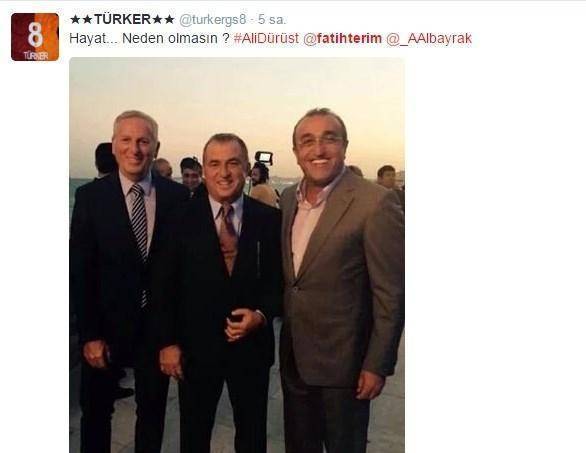Visit the @_AAlbayrak mention
586x453 pixels.
(429, 38)
